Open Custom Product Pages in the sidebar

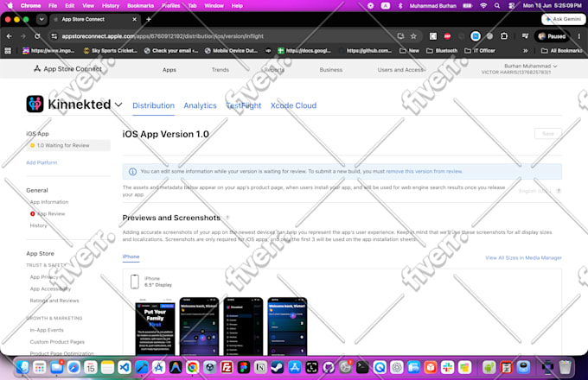click(57, 342)
